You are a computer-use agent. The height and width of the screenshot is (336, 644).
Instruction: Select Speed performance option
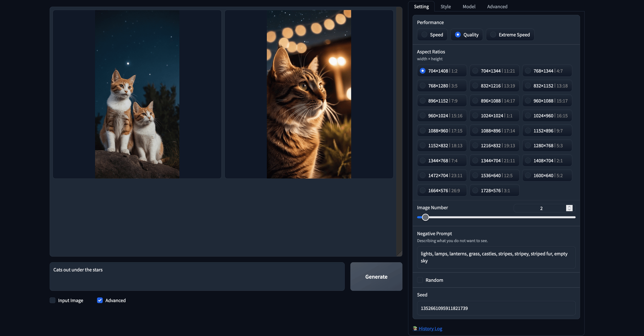(x=432, y=35)
